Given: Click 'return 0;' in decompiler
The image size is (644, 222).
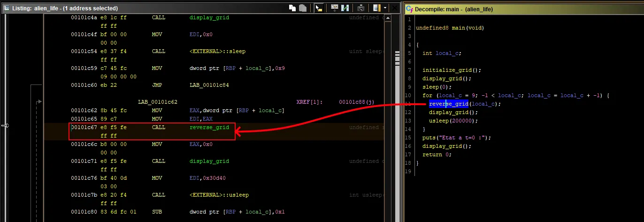Looking at the screenshot, I should pos(437,154).
